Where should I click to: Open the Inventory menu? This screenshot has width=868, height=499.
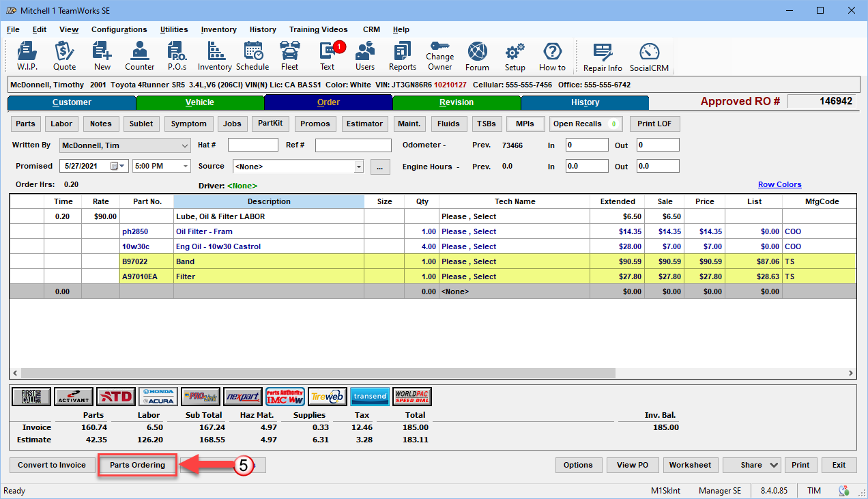(218, 29)
